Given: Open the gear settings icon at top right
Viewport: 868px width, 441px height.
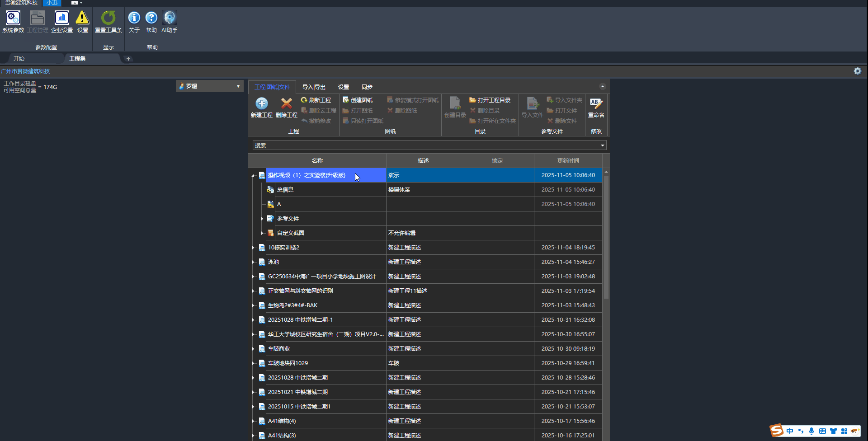Looking at the screenshot, I should click(857, 71).
